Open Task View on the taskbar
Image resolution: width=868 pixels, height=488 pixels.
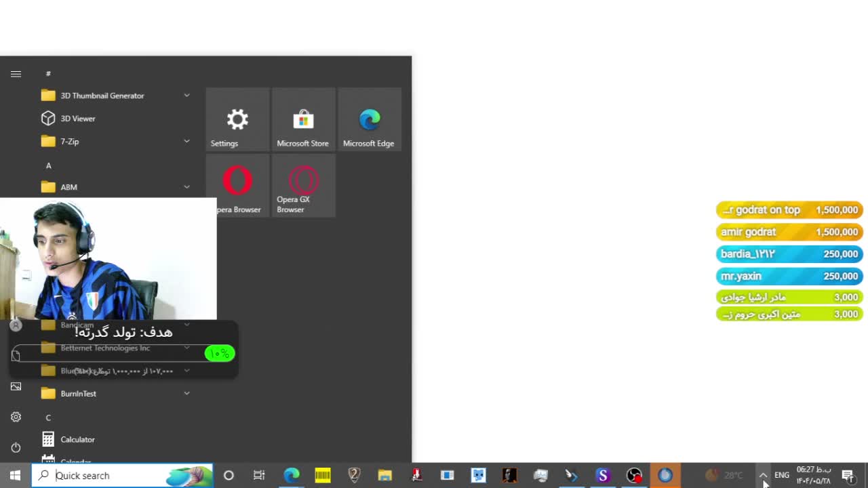pos(259,475)
